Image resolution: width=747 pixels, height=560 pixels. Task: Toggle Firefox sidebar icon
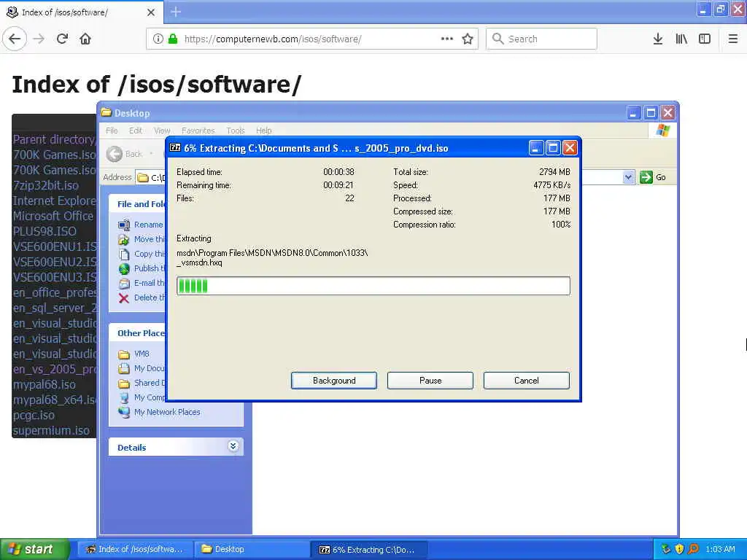pos(705,39)
